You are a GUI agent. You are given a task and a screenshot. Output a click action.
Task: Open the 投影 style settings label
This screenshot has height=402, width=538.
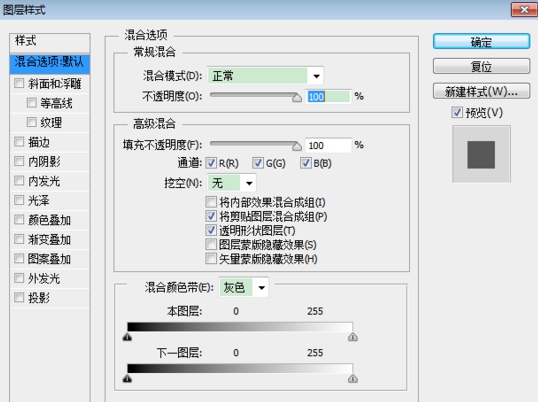[39, 298]
